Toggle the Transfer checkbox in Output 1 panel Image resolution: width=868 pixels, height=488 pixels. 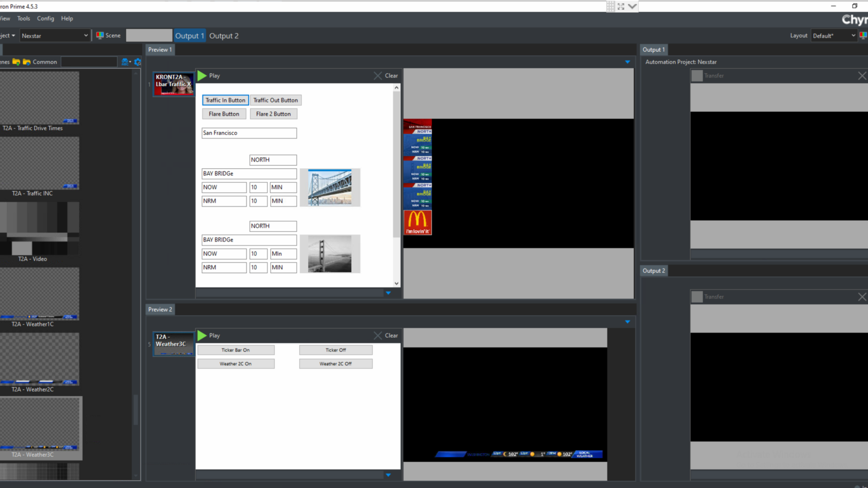(x=697, y=76)
